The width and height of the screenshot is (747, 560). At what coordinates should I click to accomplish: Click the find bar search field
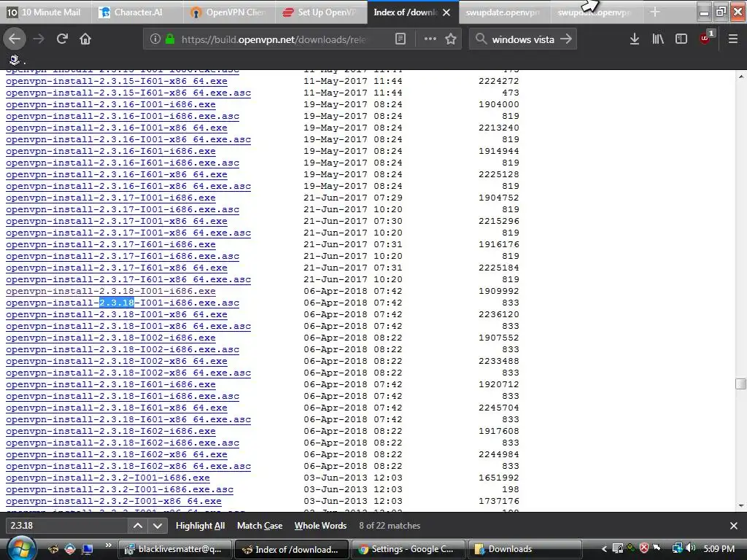point(66,526)
